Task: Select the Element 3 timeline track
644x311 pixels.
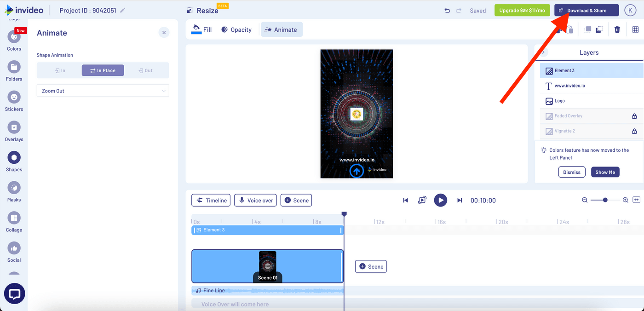Action: (x=267, y=230)
